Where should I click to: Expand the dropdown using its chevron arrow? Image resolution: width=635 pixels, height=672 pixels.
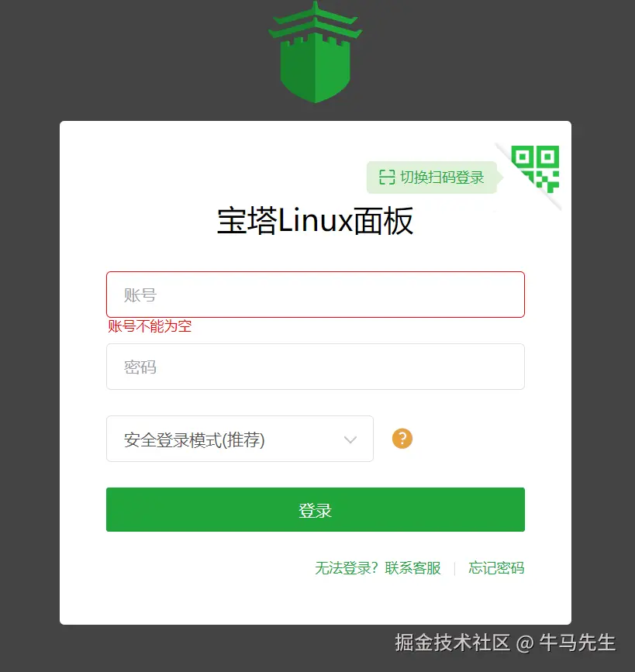click(350, 439)
